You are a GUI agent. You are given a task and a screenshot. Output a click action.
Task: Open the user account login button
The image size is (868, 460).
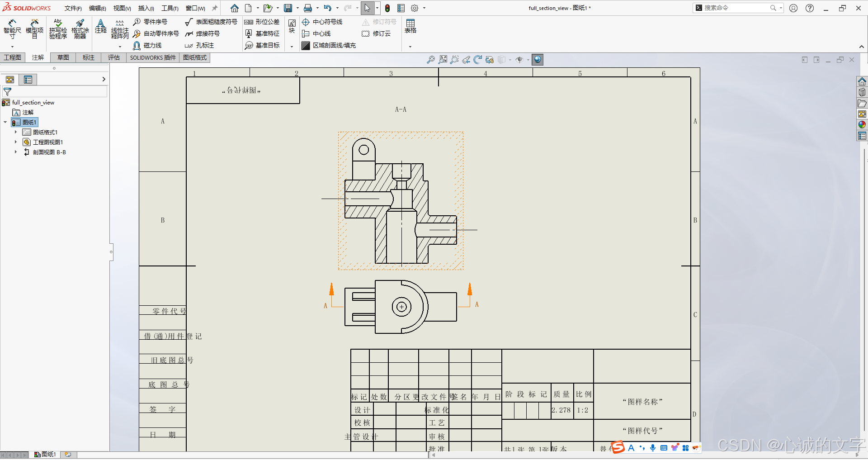[793, 8]
